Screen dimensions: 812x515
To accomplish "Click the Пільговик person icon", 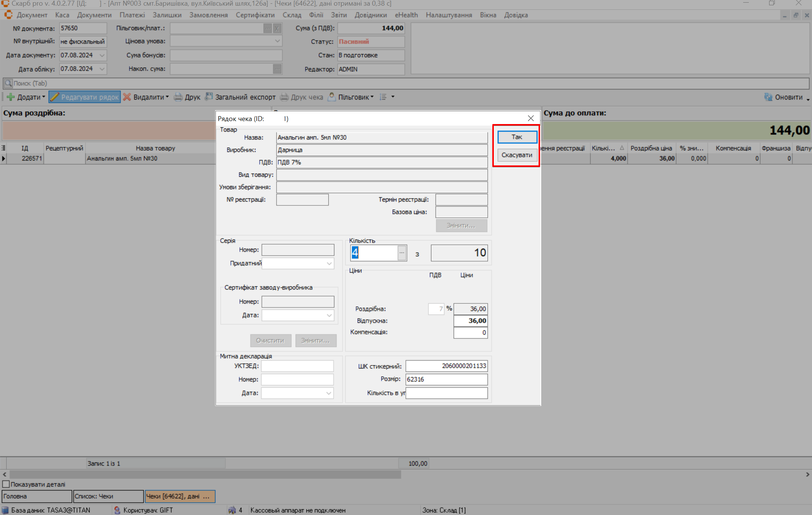I will pyautogui.click(x=332, y=97).
